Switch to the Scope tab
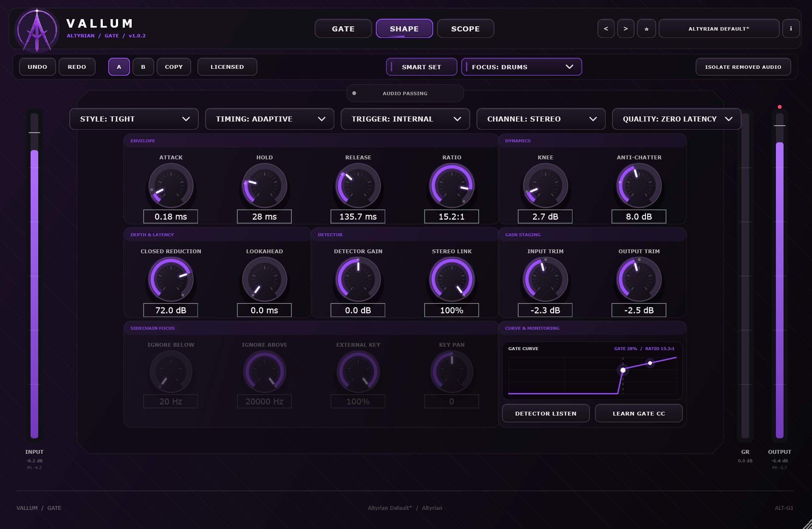812x529 pixels. (465, 28)
